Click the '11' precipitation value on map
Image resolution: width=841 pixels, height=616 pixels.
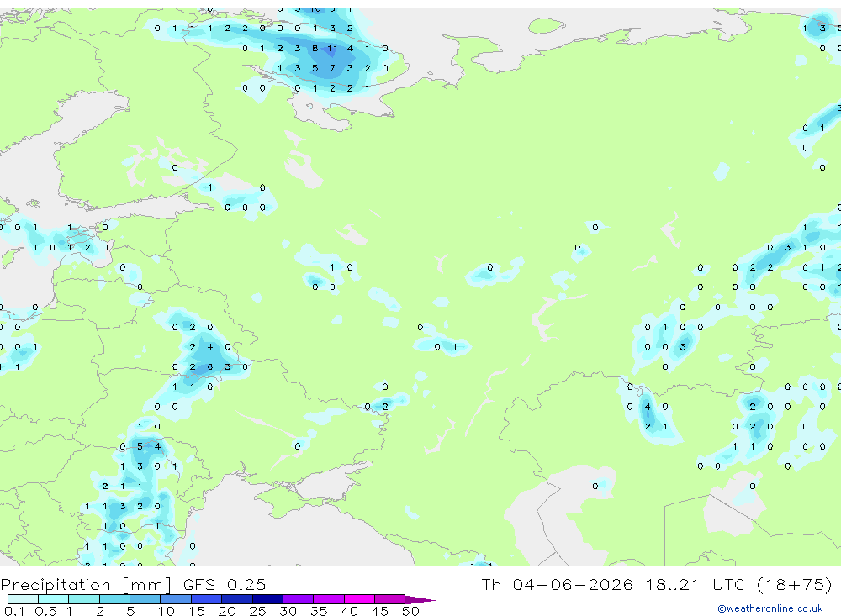332,48
